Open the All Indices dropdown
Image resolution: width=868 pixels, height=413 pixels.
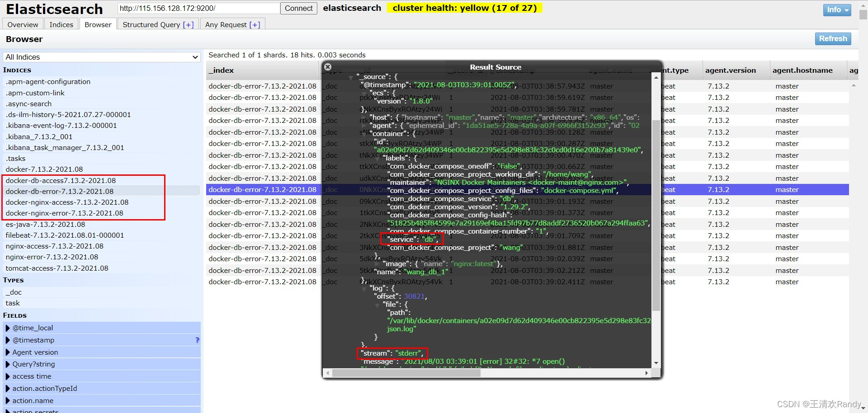pyautogui.click(x=102, y=57)
